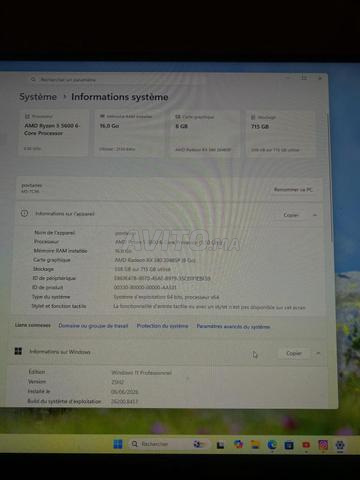Select the Processeur summary card
Screen dimensions: 360x480
pos(53,133)
